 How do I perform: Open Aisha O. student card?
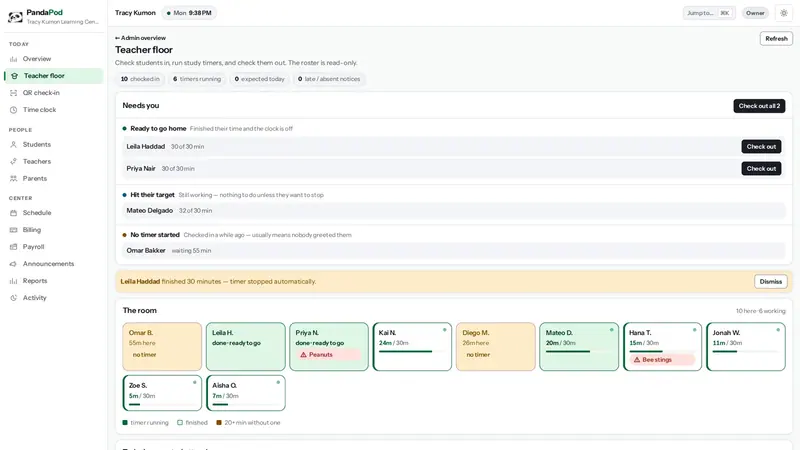click(x=246, y=393)
